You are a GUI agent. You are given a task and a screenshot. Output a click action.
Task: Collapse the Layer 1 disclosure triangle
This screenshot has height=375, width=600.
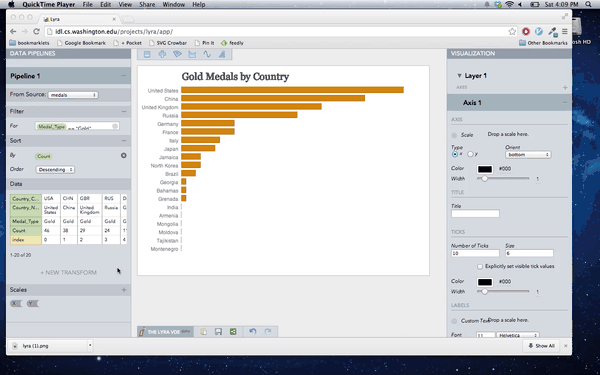click(460, 76)
